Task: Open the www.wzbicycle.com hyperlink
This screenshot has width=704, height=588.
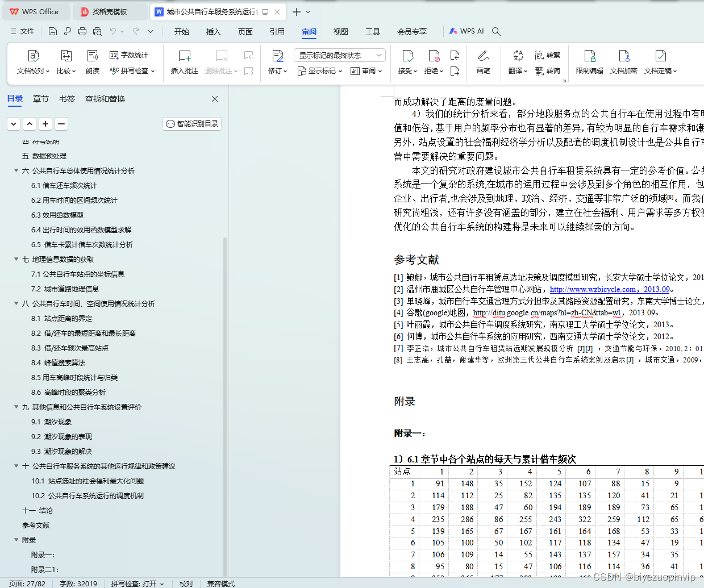Action: [610, 289]
